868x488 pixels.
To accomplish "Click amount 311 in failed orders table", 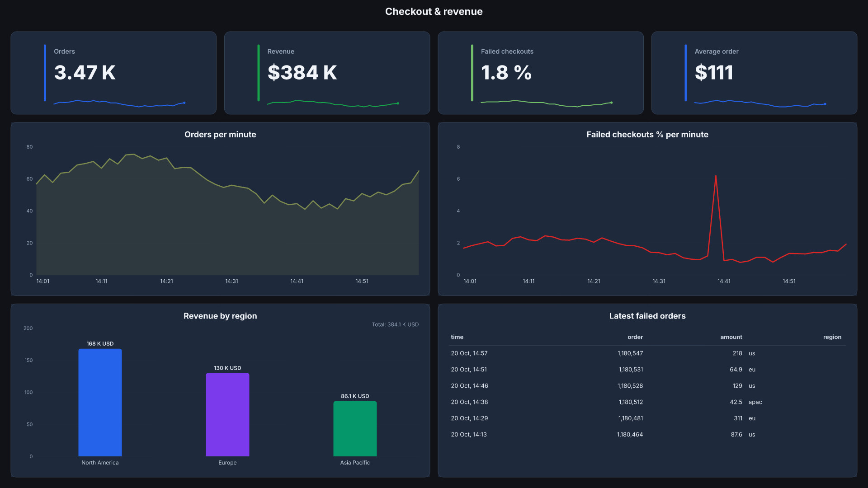I will [738, 418].
